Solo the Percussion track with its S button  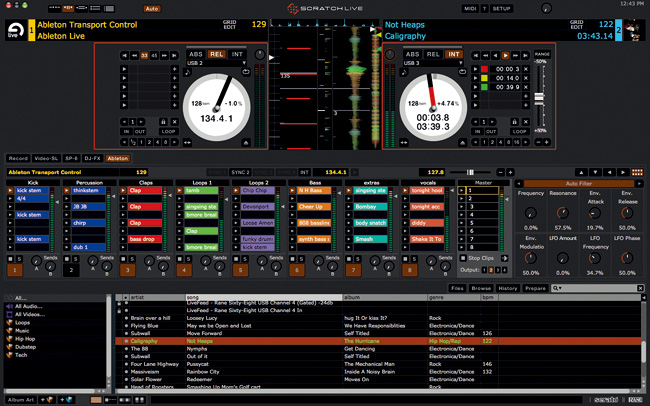coord(75,259)
